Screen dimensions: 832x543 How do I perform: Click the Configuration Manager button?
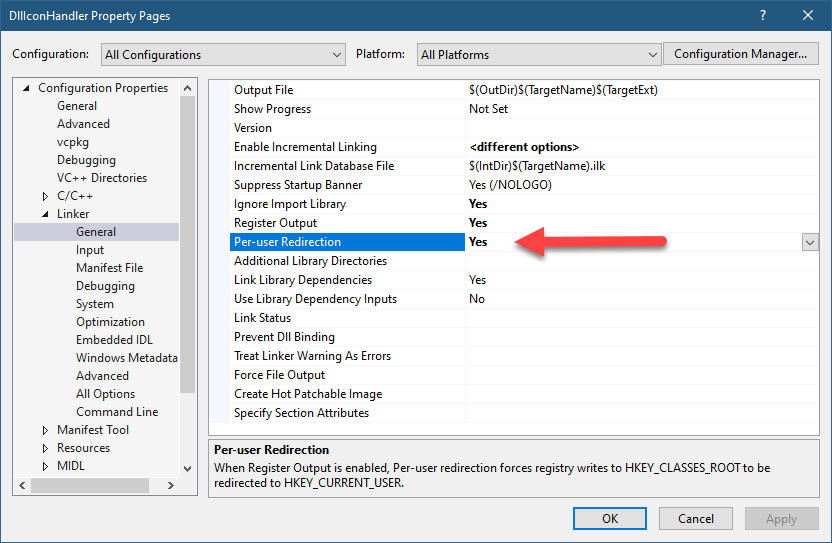pos(740,54)
